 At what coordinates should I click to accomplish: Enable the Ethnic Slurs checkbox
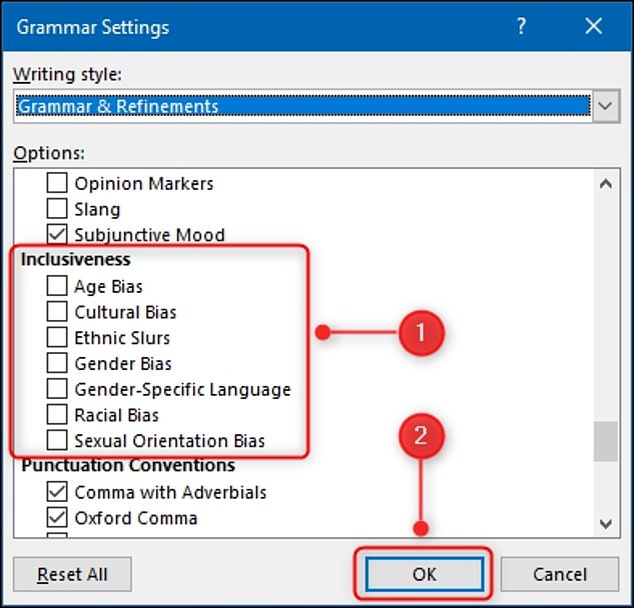58,338
